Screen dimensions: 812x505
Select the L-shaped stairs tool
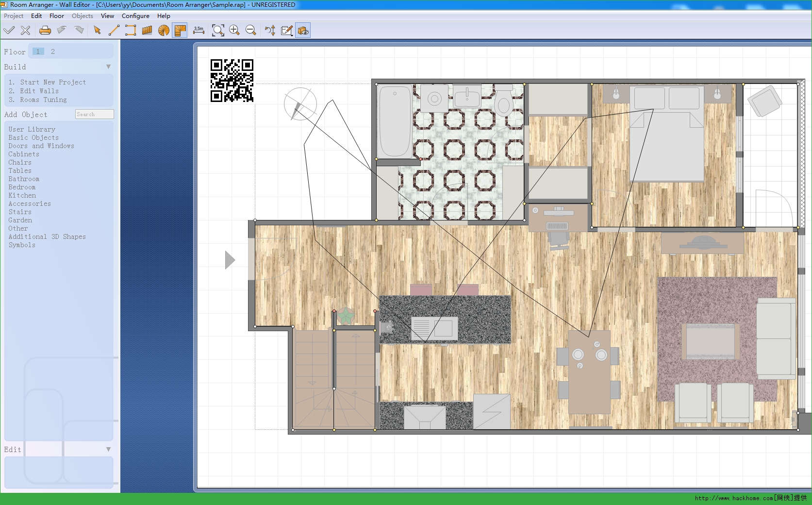click(180, 31)
